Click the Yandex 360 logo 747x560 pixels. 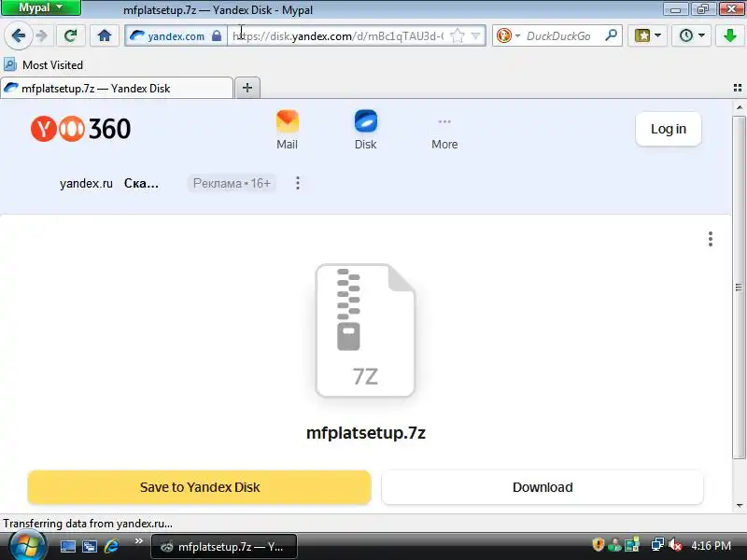pyautogui.click(x=80, y=129)
